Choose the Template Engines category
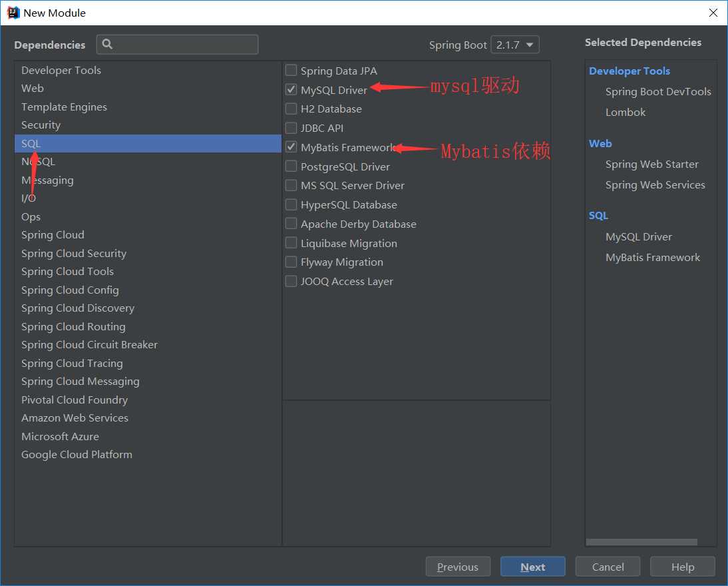The width and height of the screenshot is (728, 586). click(148, 107)
